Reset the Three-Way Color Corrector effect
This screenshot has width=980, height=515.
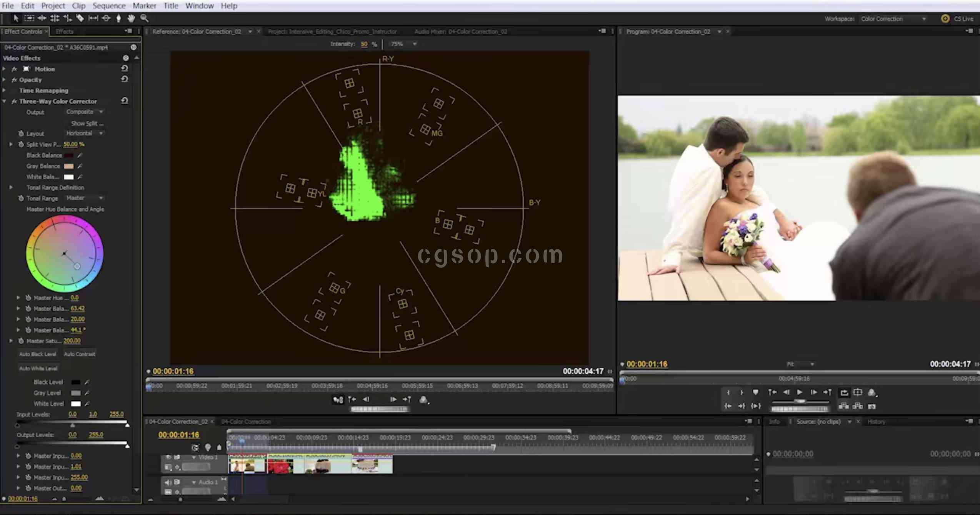point(124,101)
